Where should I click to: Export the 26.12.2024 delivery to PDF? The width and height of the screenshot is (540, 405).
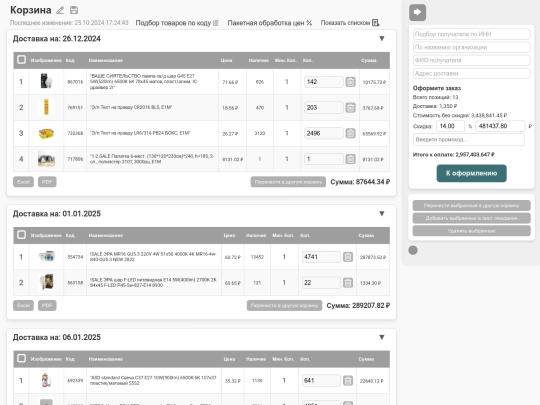pos(47,182)
